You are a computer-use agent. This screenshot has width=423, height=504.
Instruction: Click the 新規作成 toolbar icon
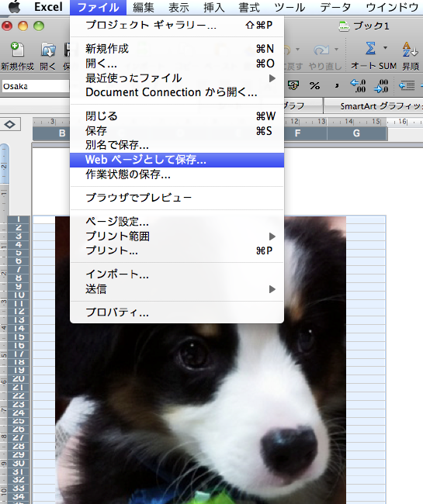18,50
